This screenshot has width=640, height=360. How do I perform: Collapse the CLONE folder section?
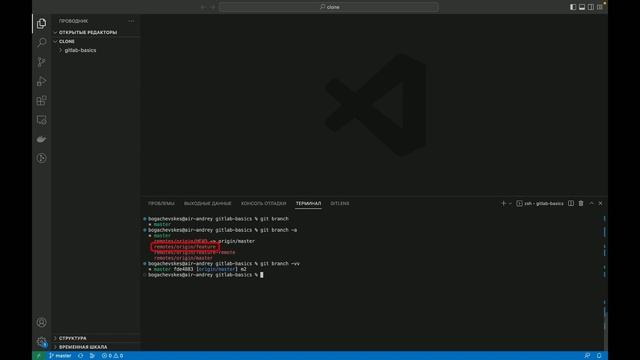[x=96, y=41]
